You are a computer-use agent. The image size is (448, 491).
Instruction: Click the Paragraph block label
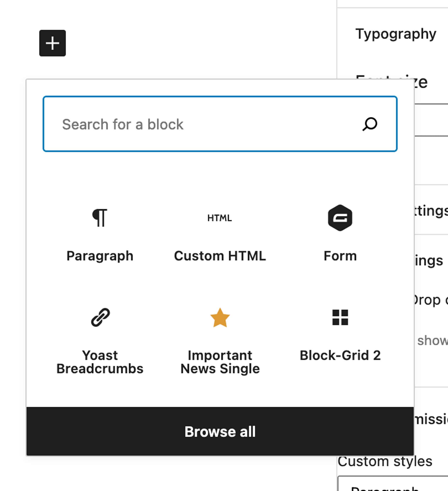pos(100,256)
